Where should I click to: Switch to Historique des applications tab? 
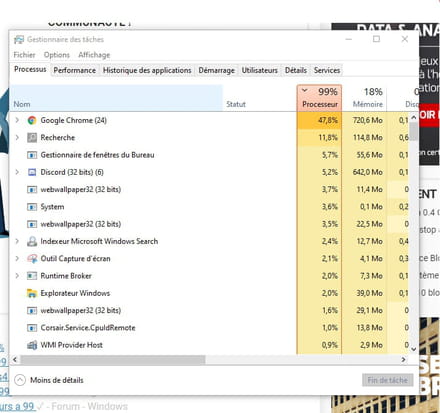pos(147,70)
